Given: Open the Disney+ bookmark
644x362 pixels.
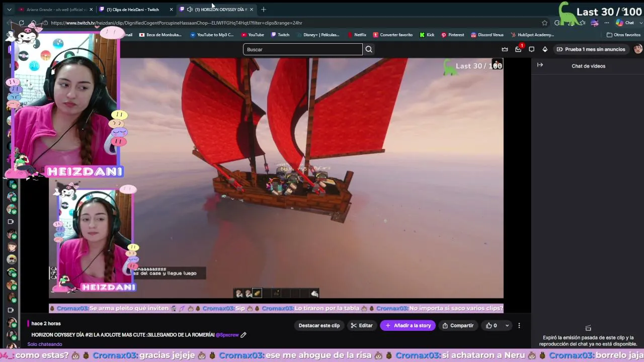Looking at the screenshot, I should pyautogui.click(x=318, y=35).
